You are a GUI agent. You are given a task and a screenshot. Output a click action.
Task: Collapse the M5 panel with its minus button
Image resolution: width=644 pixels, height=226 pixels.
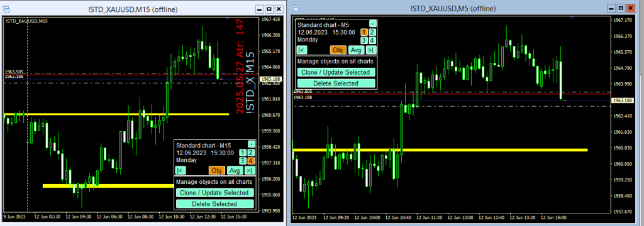(372, 24)
